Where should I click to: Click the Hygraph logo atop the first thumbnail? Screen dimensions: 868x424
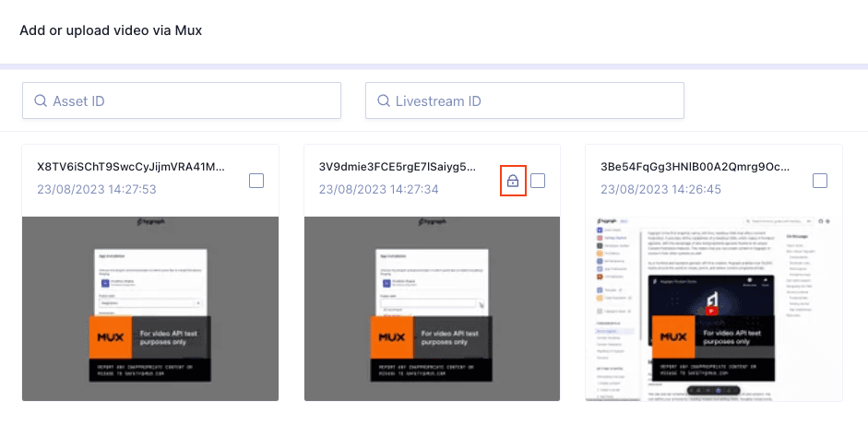coord(150,224)
